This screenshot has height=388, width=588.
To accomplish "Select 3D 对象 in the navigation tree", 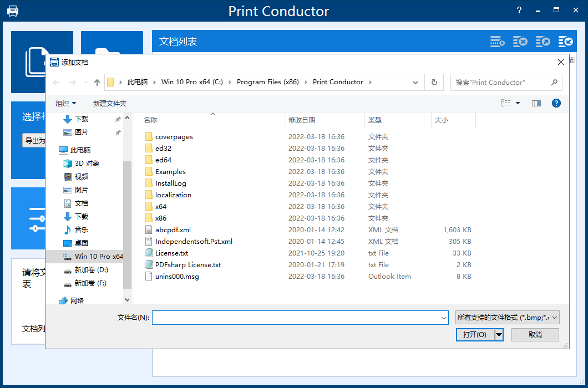I will pos(87,163).
